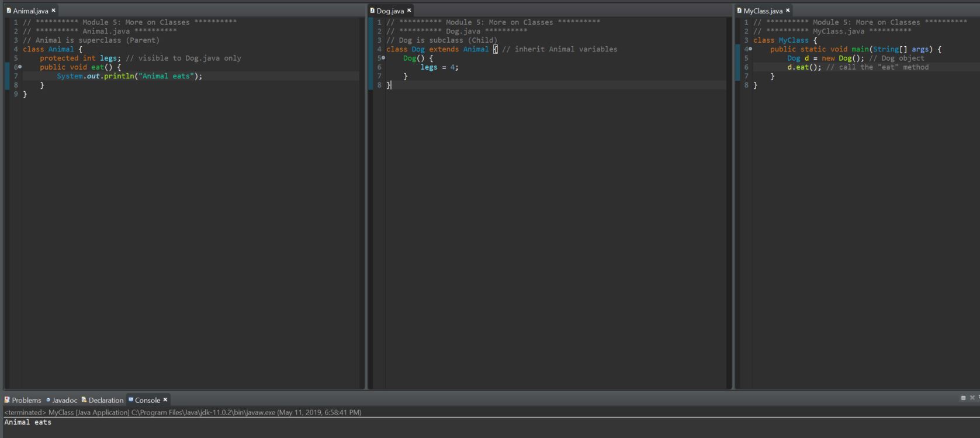Click the Module 5 header comment in Dog.java
The height and width of the screenshot is (438, 980).
point(493,22)
